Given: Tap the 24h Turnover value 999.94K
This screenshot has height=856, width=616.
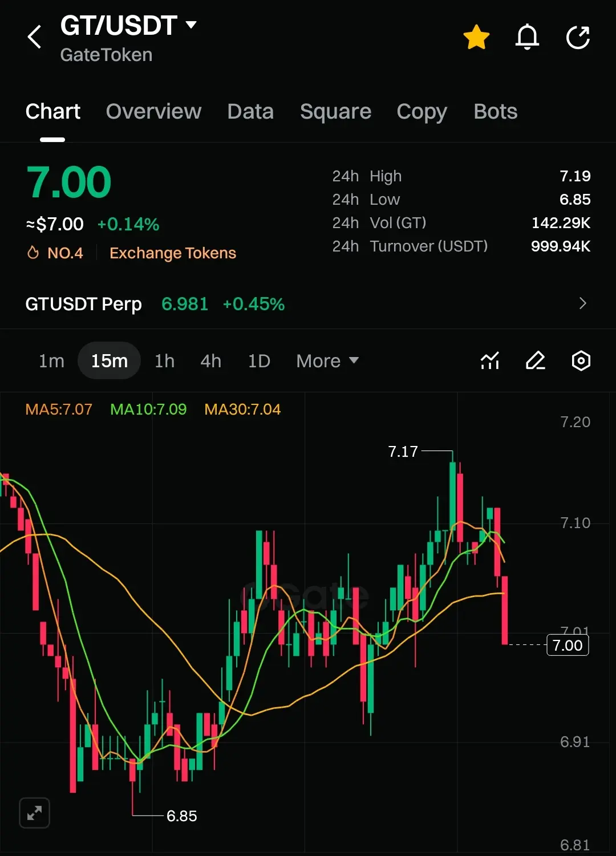Looking at the screenshot, I should [x=561, y=246].
